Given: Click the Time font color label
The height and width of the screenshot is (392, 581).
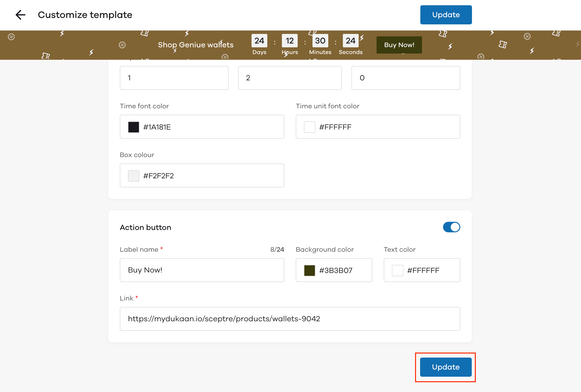Looking at the screenshot, I should [144, 106].
